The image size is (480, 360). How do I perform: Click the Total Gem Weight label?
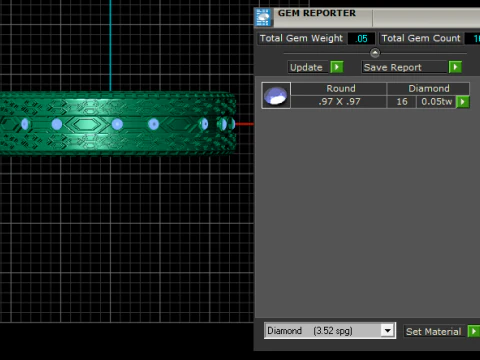pyautogui.click(x=301, y=38)
